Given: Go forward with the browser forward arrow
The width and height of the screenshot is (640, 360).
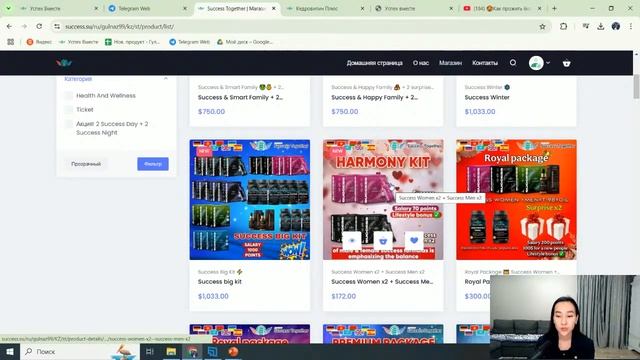Looking at the screenshot, I should click(x=24, y=26).
